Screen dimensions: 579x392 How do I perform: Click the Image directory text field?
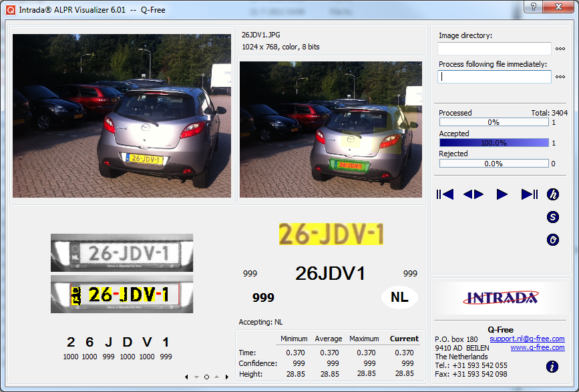tap(494, 49)
